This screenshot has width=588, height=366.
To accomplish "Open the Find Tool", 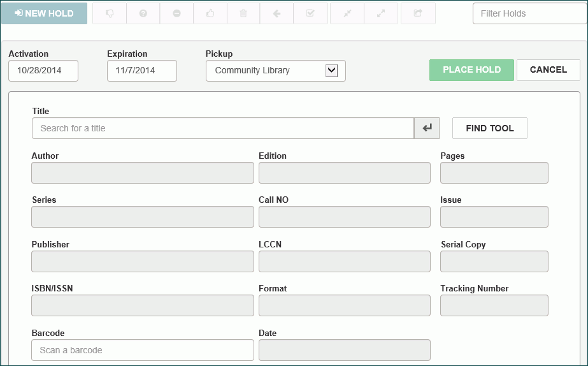I will point(489,128).
